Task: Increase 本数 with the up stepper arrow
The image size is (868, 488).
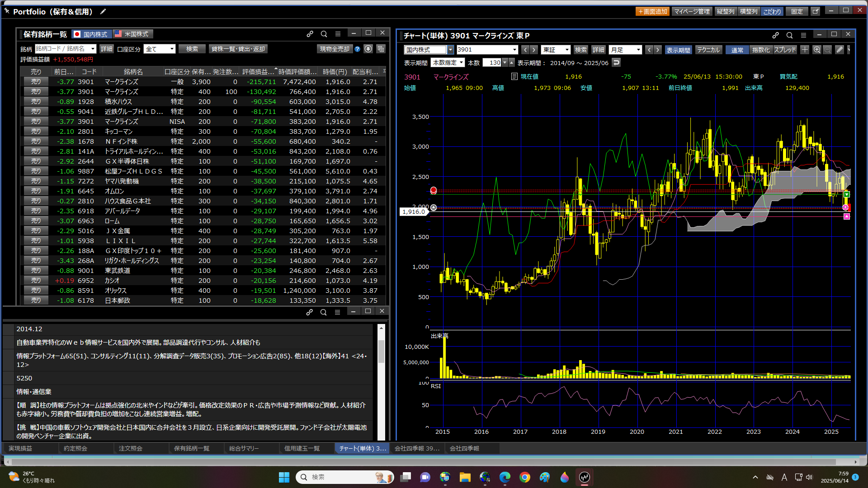Action: point(512,63)
